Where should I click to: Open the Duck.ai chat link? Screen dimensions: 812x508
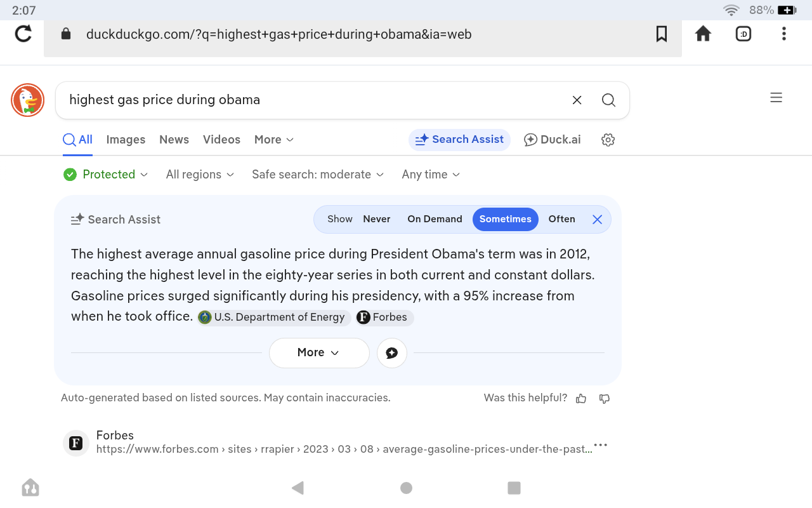click(x=552, y=140)
